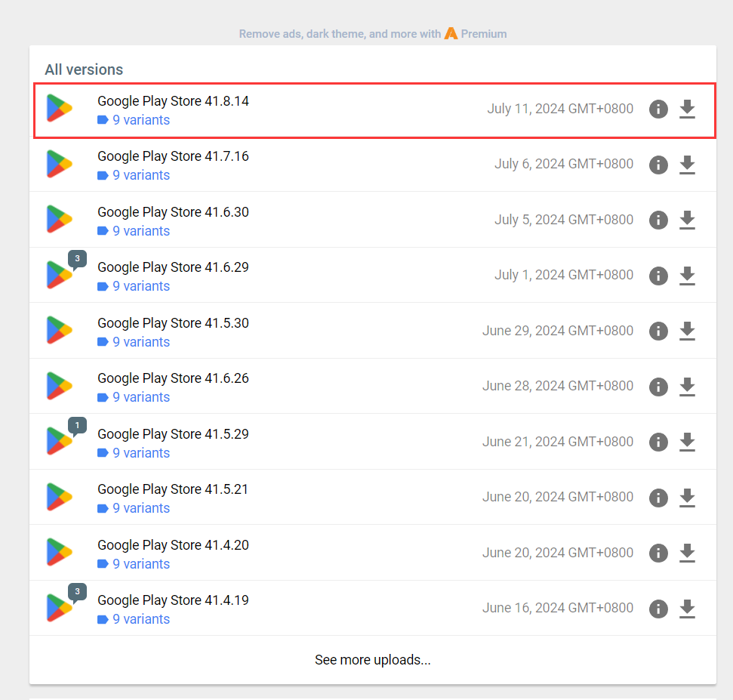Click the date June 21, 2024 GMT+0800

[558, 442]
